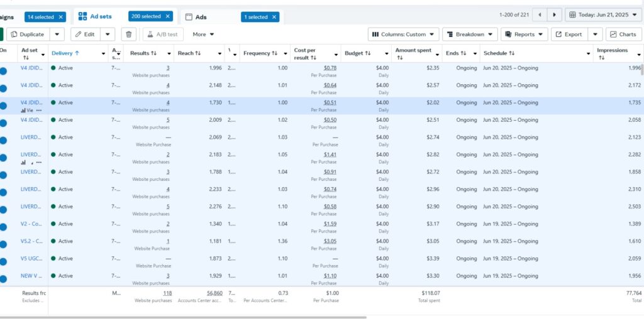Expand the More menu
This screenshot has height=319, width=644.
(x=203, y=35)
